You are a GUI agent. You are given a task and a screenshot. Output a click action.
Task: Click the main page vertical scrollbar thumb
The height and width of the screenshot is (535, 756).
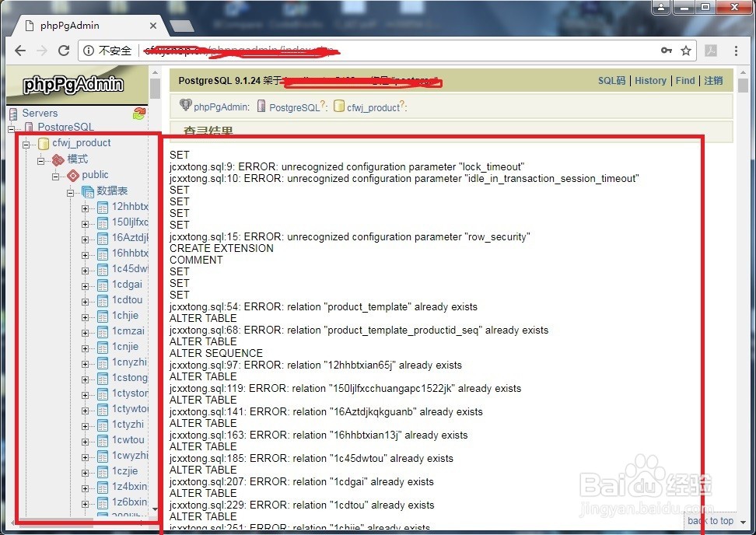(x=743, y=86)
